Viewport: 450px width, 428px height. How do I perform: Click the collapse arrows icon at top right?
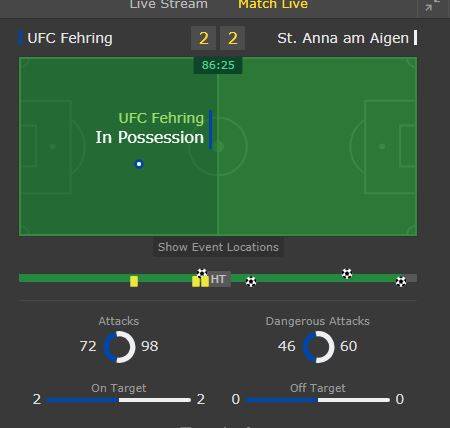point(432,5)
